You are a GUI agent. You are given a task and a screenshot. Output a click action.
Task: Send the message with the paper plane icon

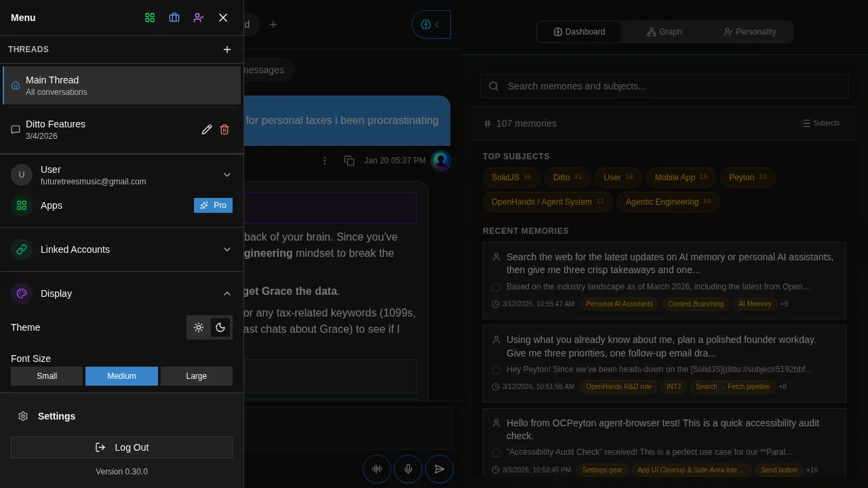pyautogui.click(x=439, y=469)
